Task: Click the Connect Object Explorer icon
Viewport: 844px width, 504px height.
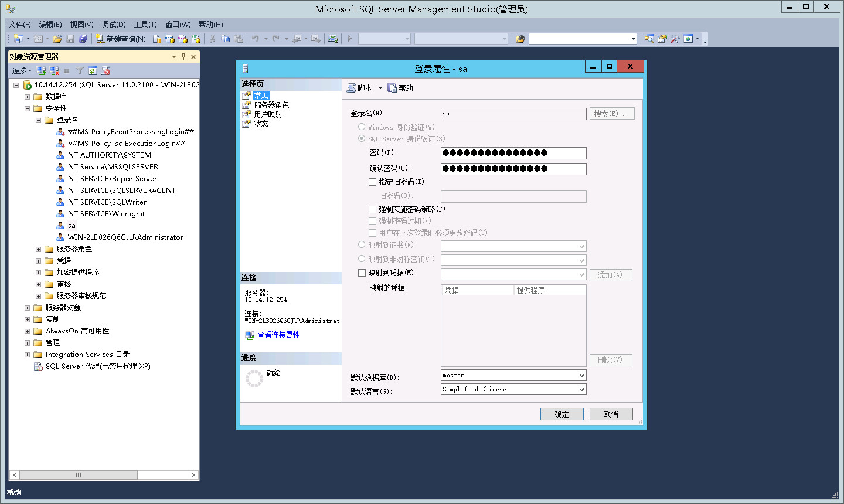Action: tap(41, 70)
